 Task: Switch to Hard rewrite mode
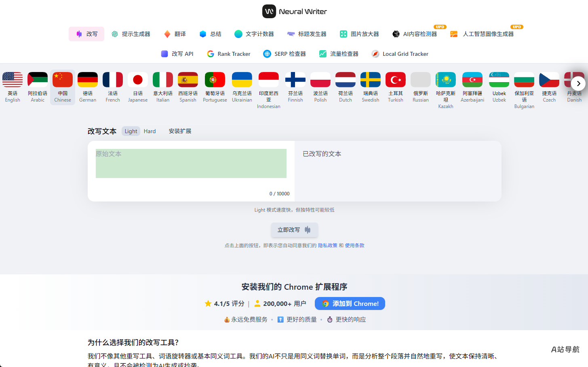click(x=150, y=131)
